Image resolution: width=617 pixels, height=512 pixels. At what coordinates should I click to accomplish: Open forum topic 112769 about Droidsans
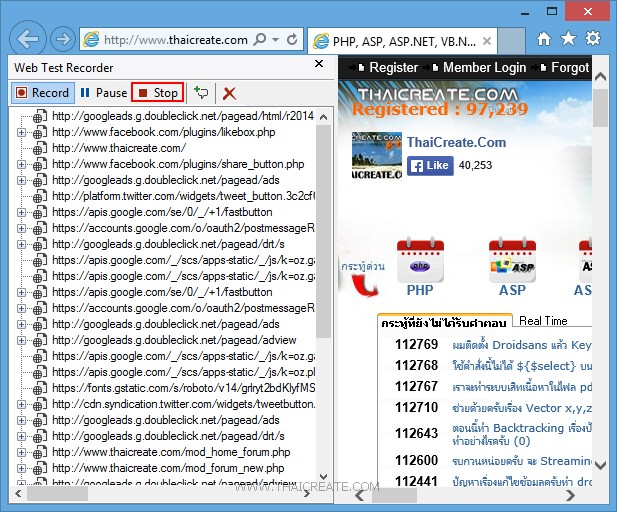(x=522, y=345)
